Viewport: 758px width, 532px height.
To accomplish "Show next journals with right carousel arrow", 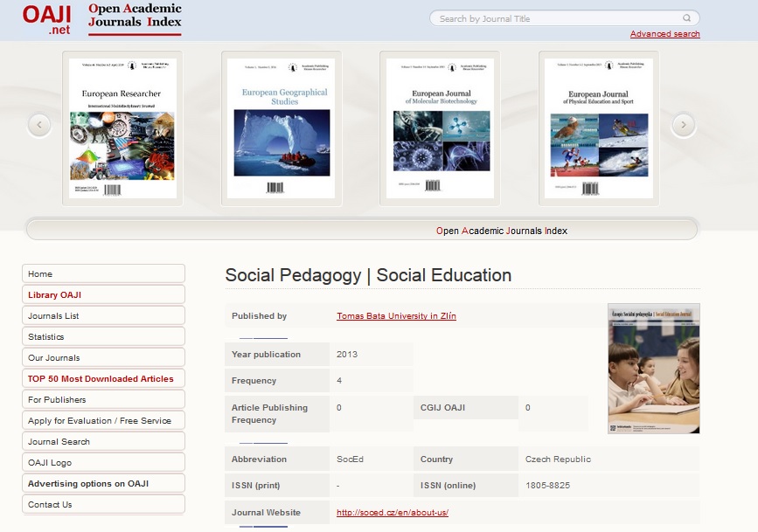I will click(x=684, y=125).
